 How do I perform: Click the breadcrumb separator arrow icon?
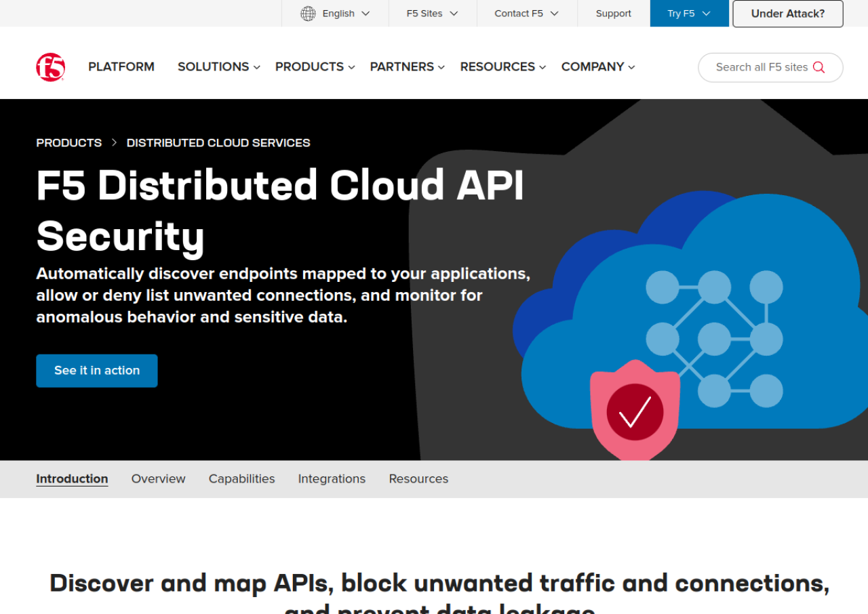[x=114, y=143]
